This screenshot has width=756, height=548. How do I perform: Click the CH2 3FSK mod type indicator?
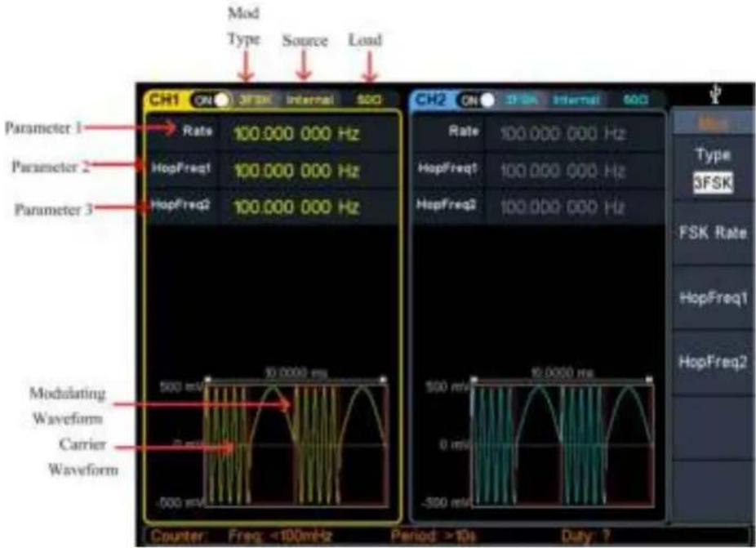(x=523, y=100)
